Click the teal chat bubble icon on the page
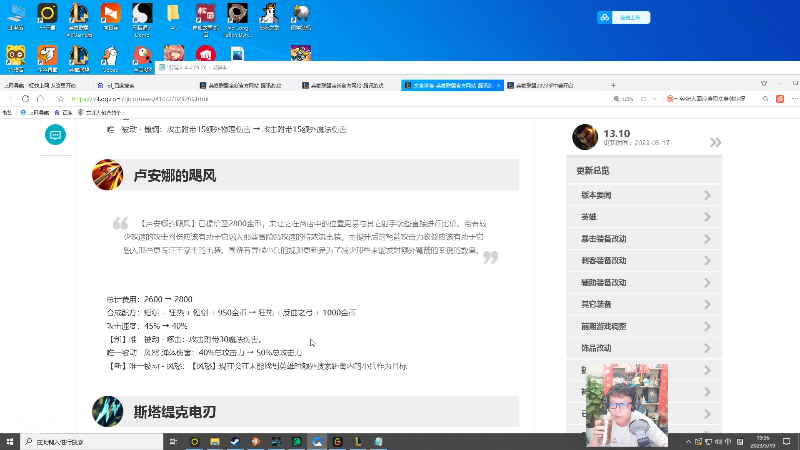The image size is (800, 450). (55, 135)
